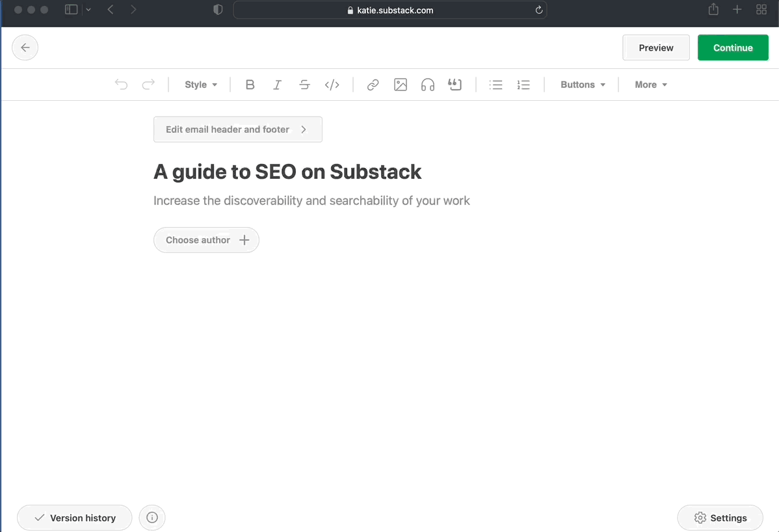This screenshot has width=779, height=532.
Task: Undo the last edit
Action: point(121,85)
